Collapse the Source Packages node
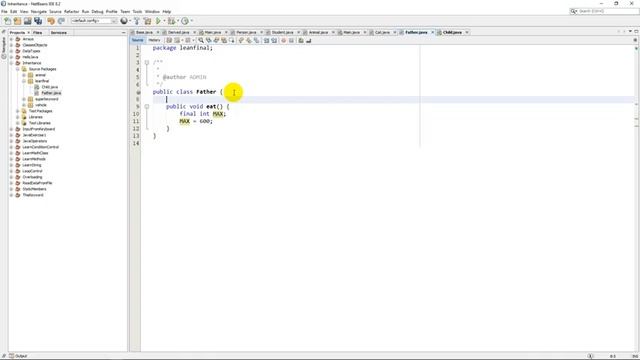Screen dimensions: 640x360 click(18, 69)
